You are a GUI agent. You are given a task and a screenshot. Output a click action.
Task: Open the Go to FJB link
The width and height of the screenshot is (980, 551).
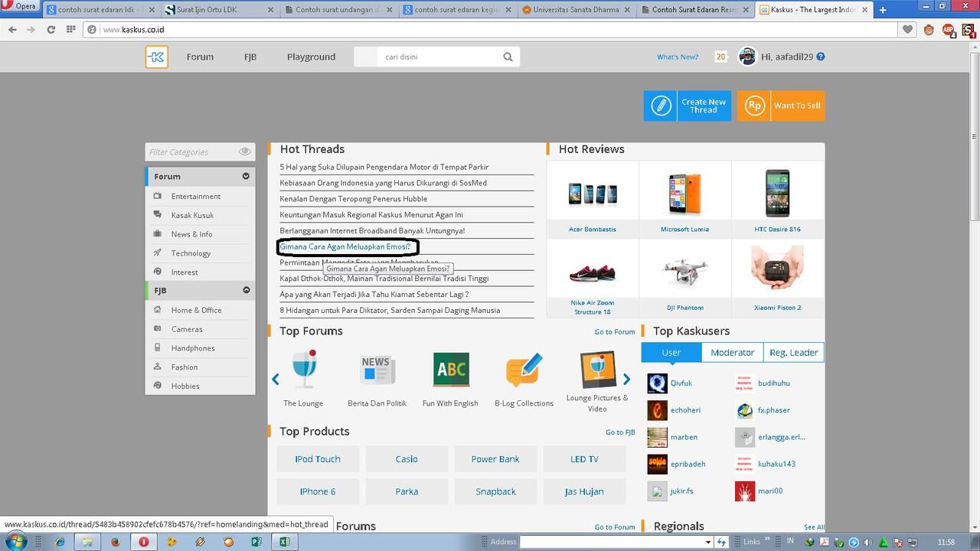pyautogui.click(x=620, y=432)
